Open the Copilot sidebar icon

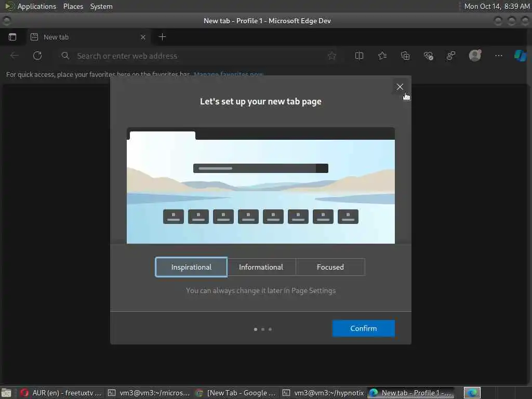pos(520,55)
